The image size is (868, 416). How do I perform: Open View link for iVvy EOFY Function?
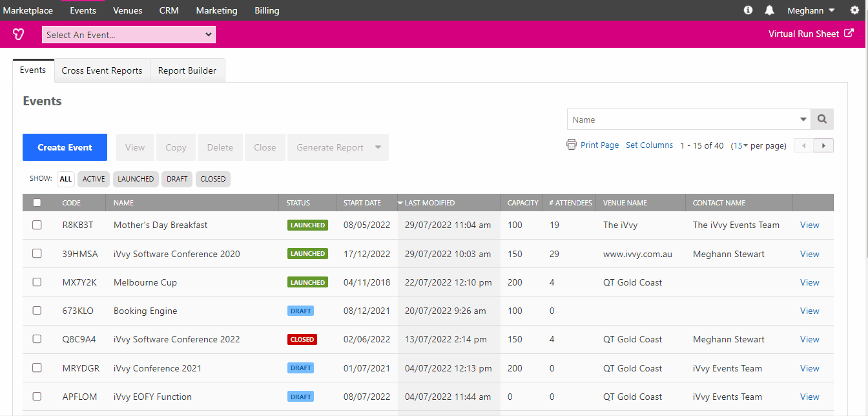(x=810, y=397)
